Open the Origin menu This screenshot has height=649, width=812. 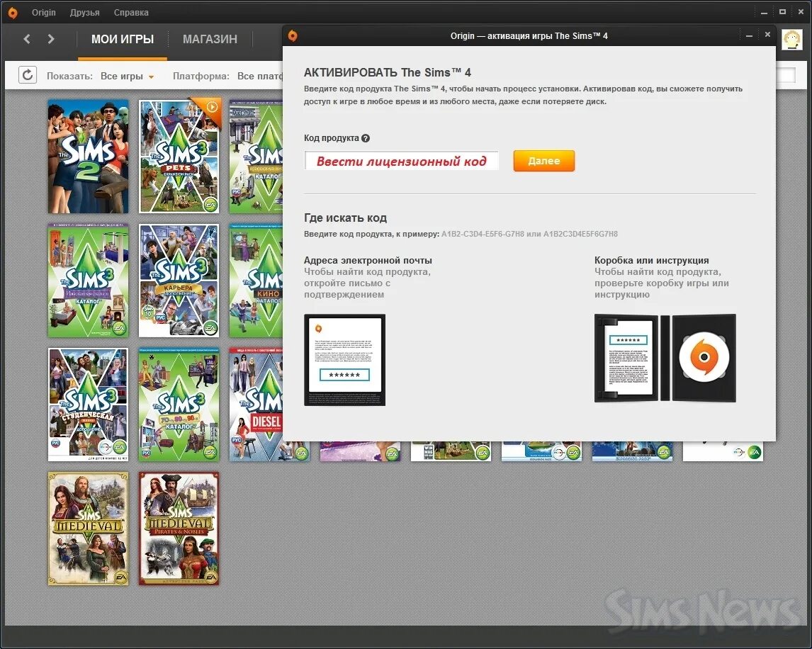click(x=43, y=13)
